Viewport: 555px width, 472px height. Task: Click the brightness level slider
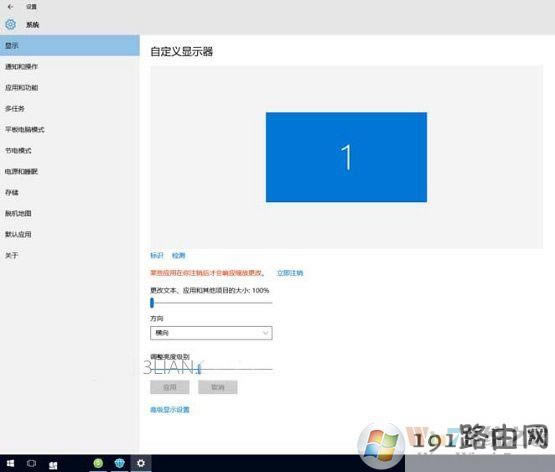coord(211,369)
